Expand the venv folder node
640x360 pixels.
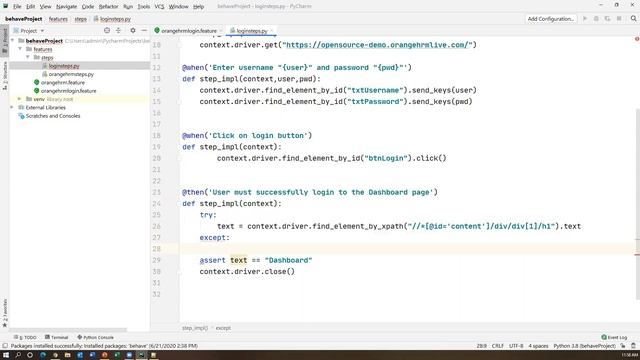19,99
